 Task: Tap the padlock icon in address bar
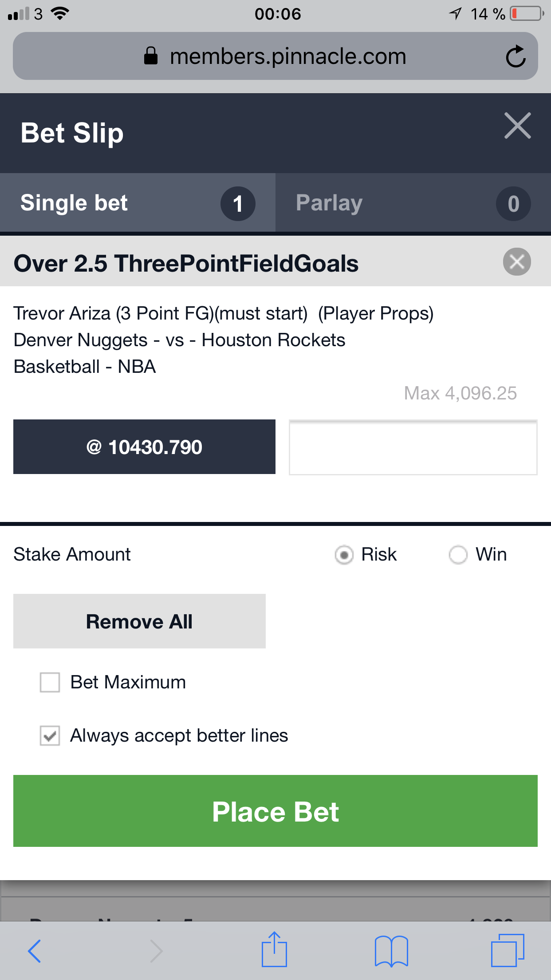[x=151, y=56]
